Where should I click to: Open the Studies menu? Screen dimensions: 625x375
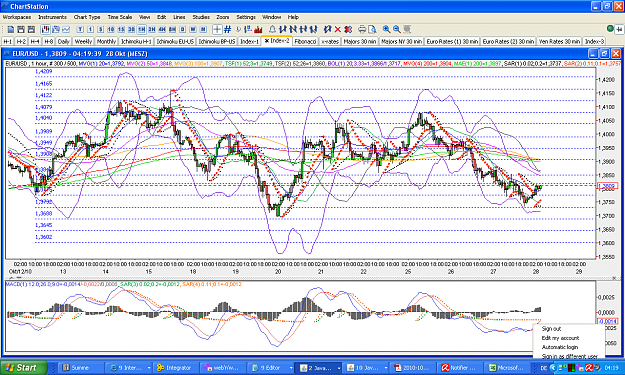click(201, 17)
